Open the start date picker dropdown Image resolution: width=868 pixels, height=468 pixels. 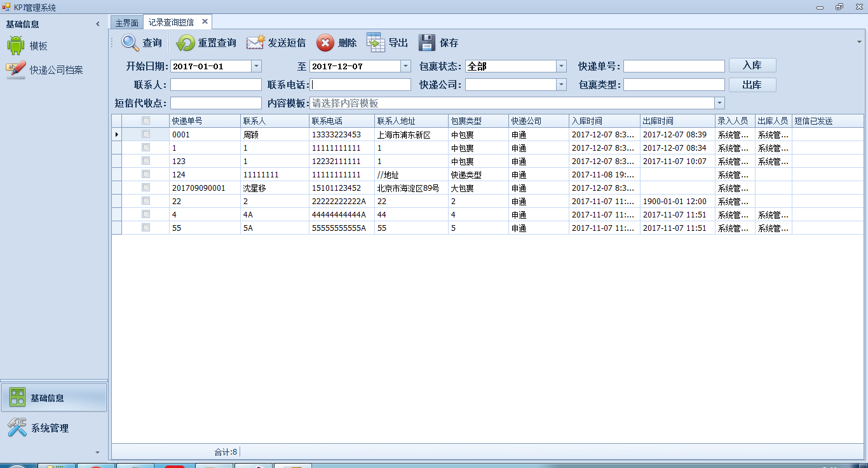(x=256, y=65)
